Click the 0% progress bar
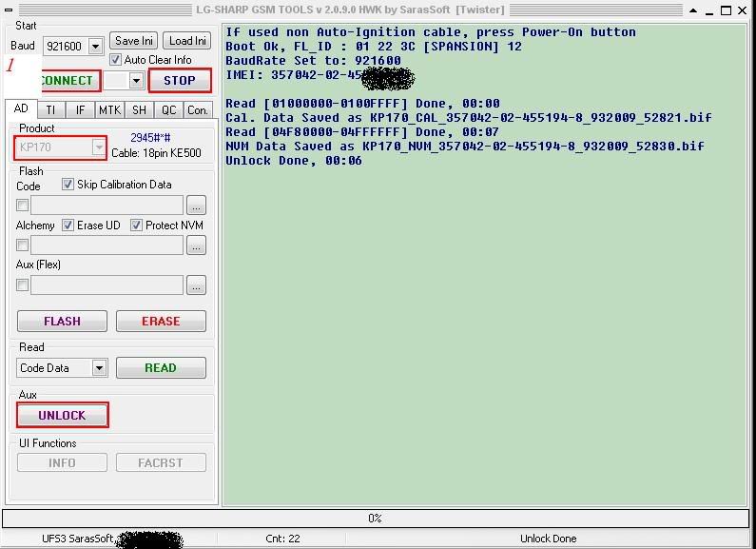The image size is (756, 549). (376, 519)
